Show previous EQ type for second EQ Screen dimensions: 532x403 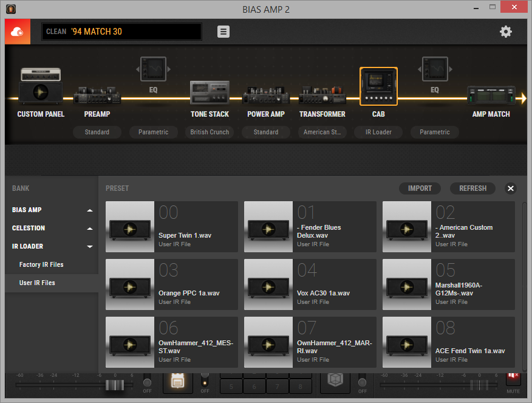click(420, 69)
